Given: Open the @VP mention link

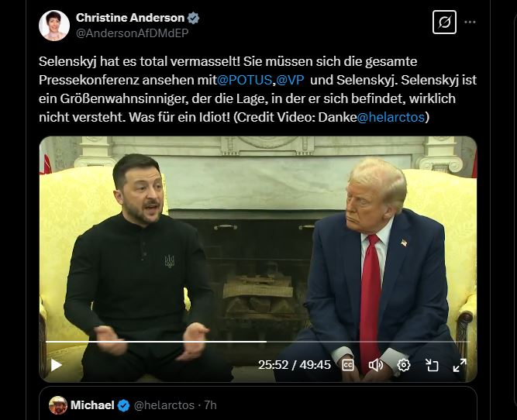Looking at the screenshot, I should pos(290,80).
